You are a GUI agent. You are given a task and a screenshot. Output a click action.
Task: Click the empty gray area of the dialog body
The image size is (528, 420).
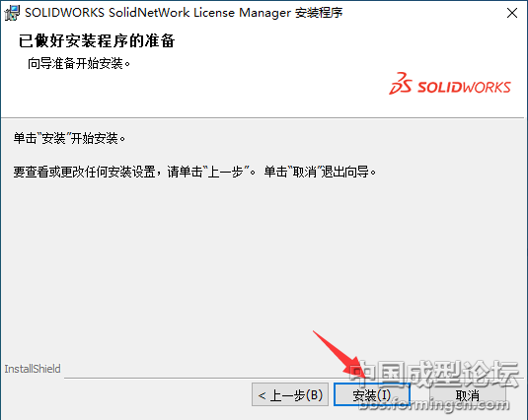(x=263, y=262)
